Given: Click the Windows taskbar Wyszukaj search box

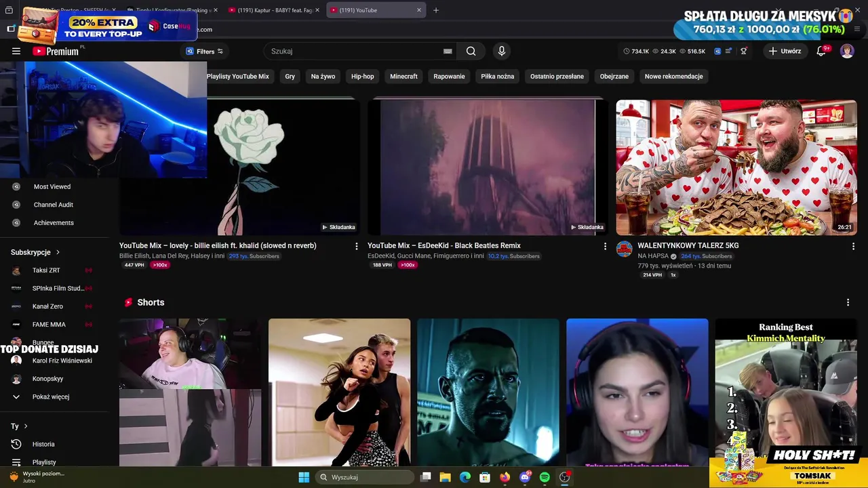Looking at the screenshot, I should [366, 477].
